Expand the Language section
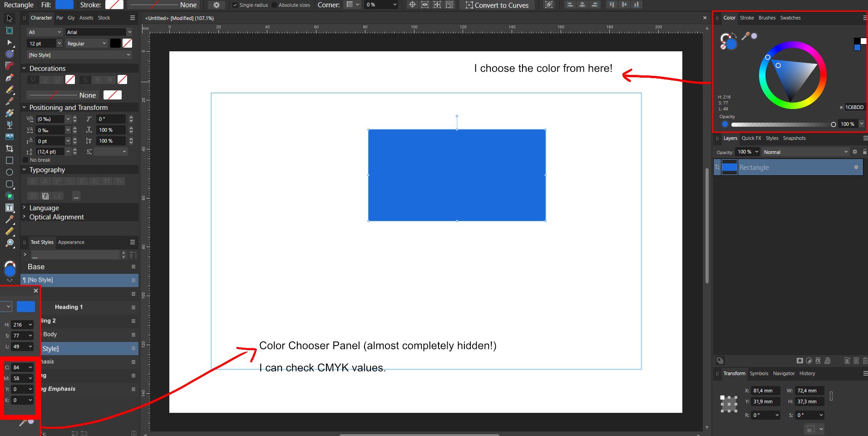This screenshot has height=436, width=868. click(44, 208)
